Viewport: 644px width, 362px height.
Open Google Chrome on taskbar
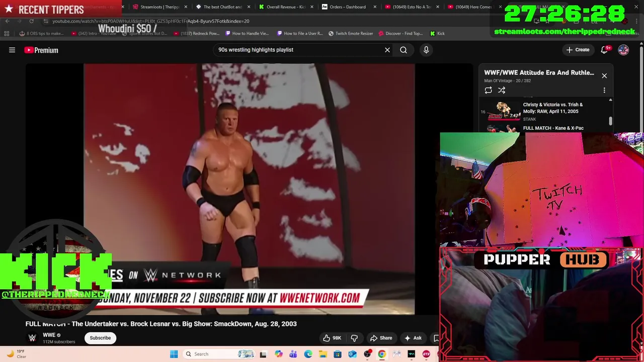click(x=382, y=354)
